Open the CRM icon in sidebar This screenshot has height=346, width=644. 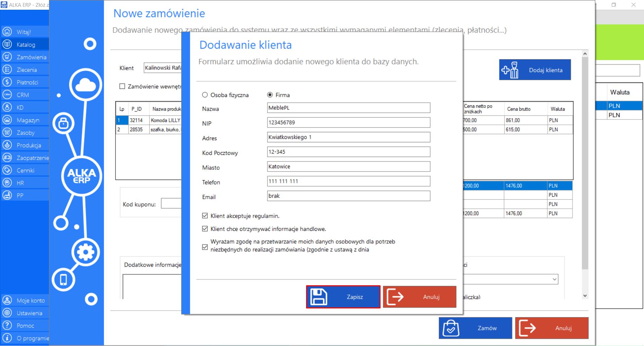7,95
